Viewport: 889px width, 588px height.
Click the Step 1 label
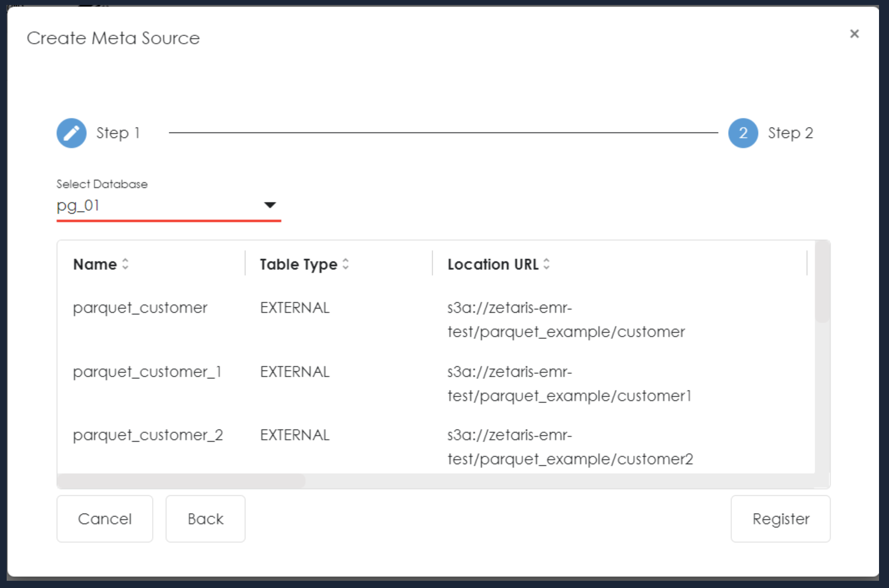[x=118, y=133]
